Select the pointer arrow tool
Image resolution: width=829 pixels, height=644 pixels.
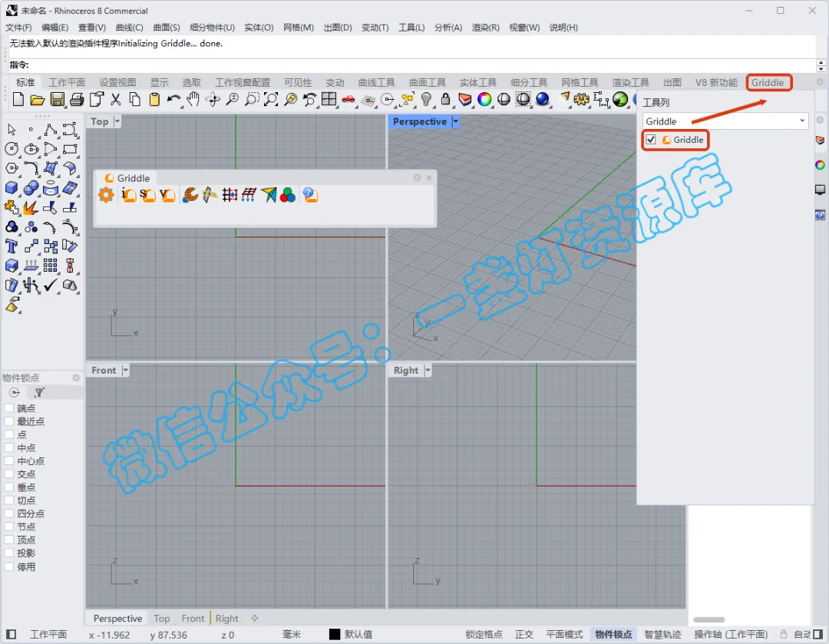pos(12,130)
